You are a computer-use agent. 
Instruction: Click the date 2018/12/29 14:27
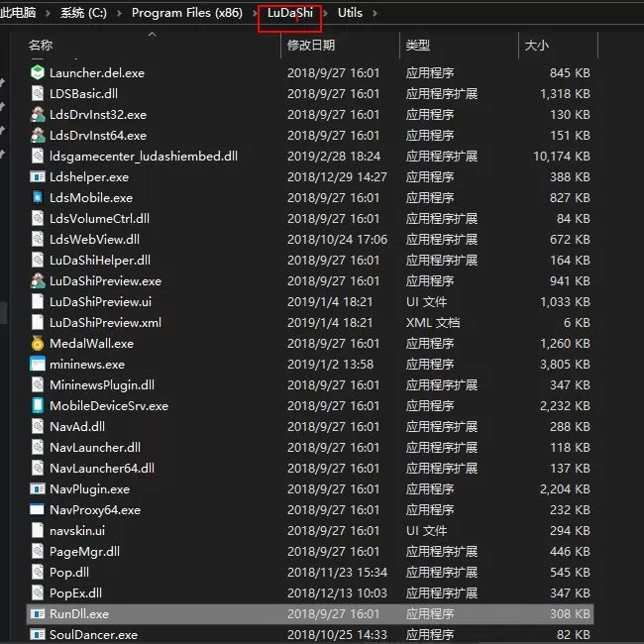coord(337,177)
